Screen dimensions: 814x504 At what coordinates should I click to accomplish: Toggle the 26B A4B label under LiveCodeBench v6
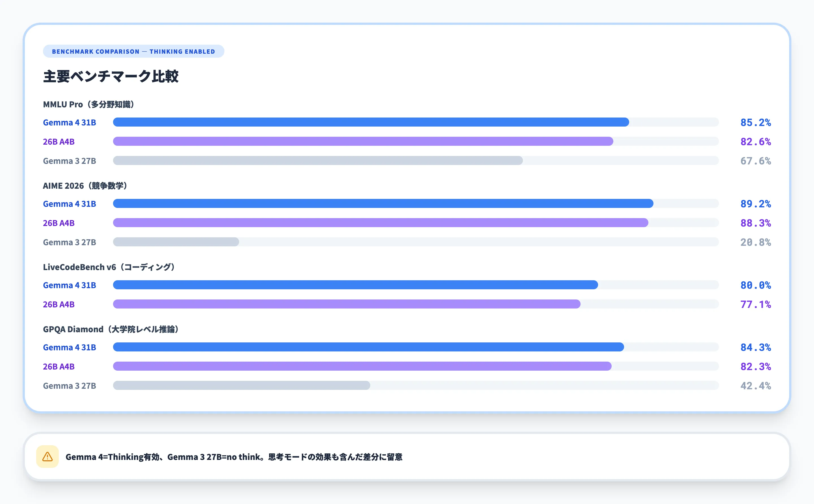pyautogui.click(x=59, y=304)
